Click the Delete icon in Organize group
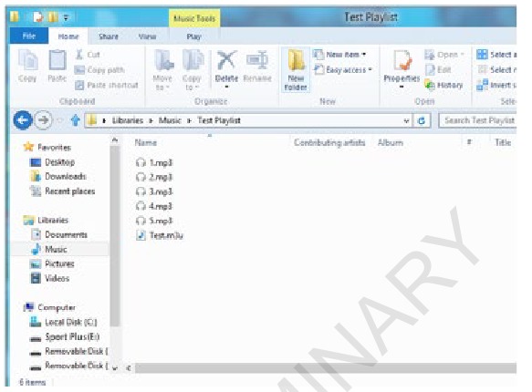This screenshot has width=532, height=392. (x=226, y=60)
